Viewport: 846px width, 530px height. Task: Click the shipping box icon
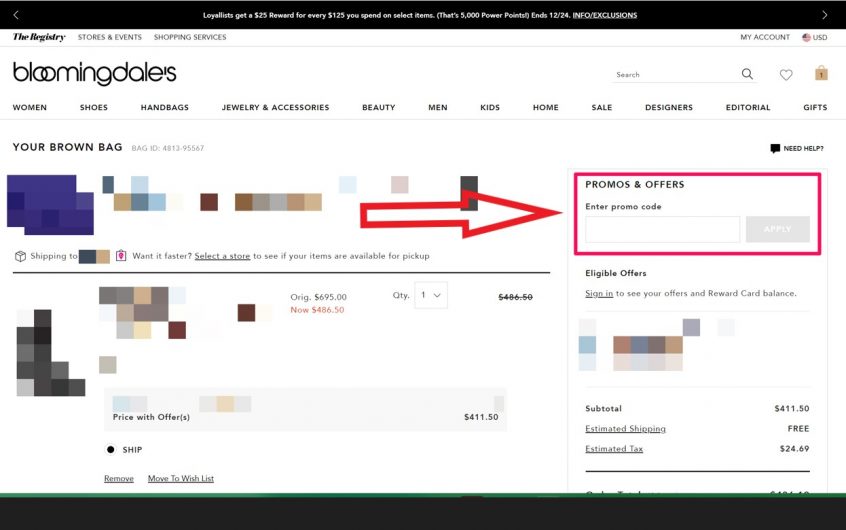20,256
